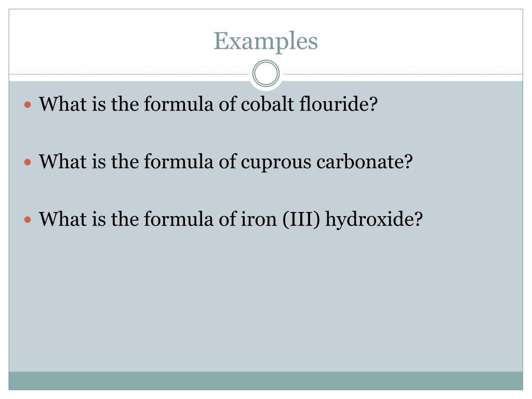Click the word "hydroxide"
The width and height of the screenshot is (532, 399).
[x=370, y=220]
